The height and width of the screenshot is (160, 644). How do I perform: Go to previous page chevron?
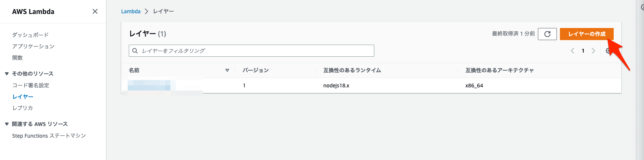572,51
